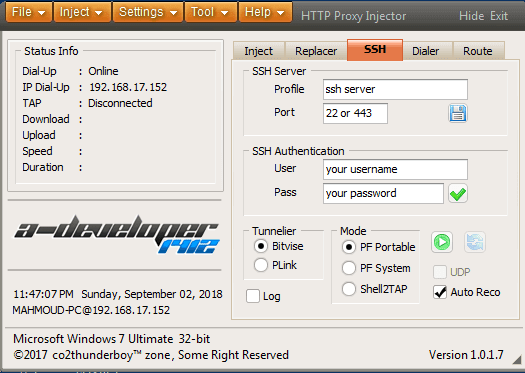Click the save SSH profile floppy icon
The width and height of the screenshot is (525, 373).
click(x=458, y=113)
